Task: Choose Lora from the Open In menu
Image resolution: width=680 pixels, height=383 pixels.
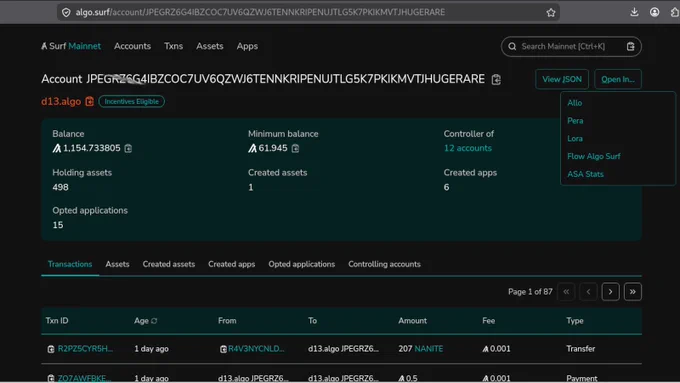Action: [575, 139]
